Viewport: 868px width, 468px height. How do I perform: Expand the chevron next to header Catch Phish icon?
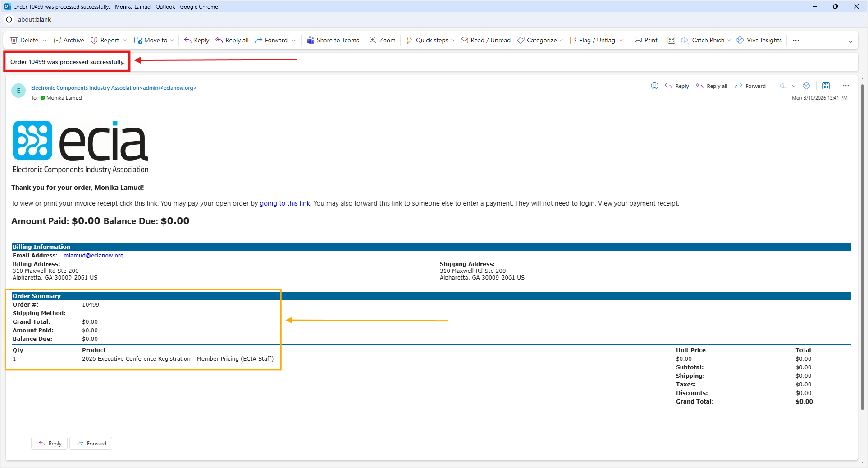pyautogui.click(x=794, y=86)
